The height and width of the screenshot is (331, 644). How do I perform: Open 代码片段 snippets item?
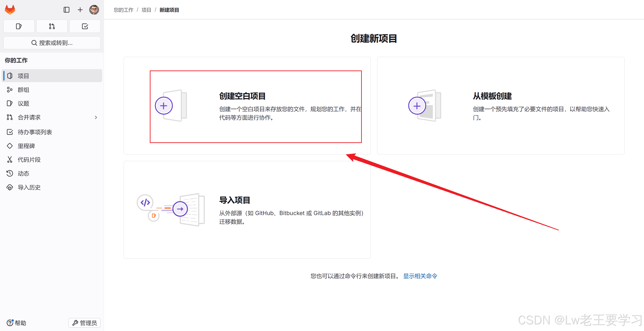(x=29, y=160)
